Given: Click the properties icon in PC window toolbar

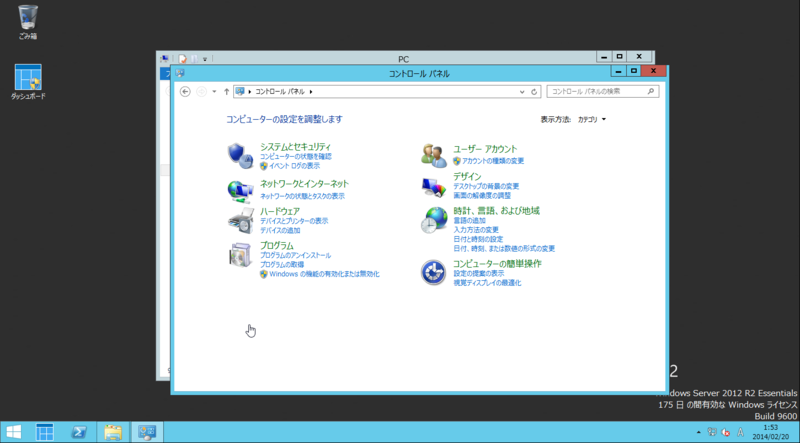Looking at the screenshot, I should click(183, 59).
